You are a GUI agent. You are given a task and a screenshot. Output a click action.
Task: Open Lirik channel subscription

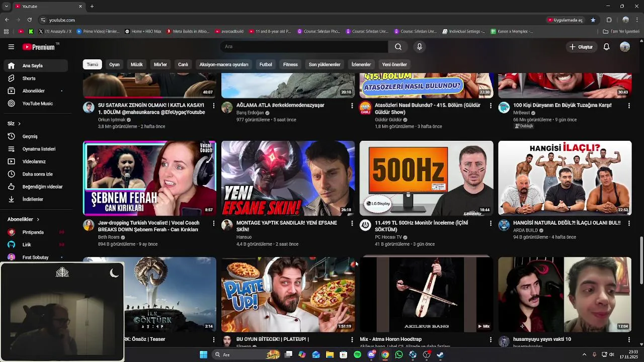35,245
